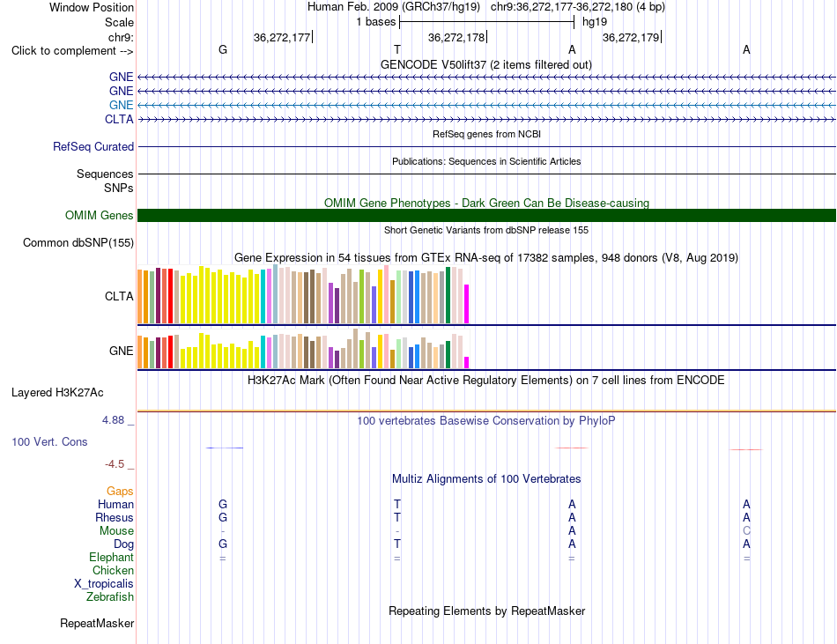Open the GTEx GNE expression label

coord(122,351)
